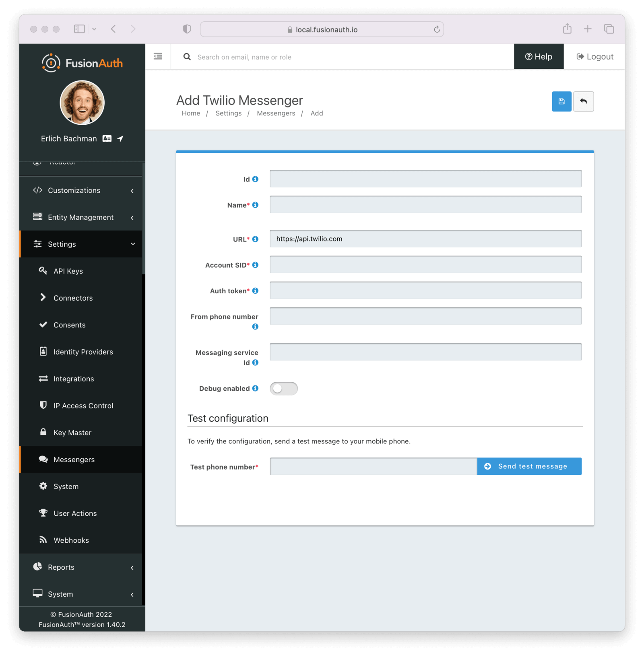The image size is (644, 655).
Task: Open the info icon beside Account SID
Action: click(x=255, y=265)
